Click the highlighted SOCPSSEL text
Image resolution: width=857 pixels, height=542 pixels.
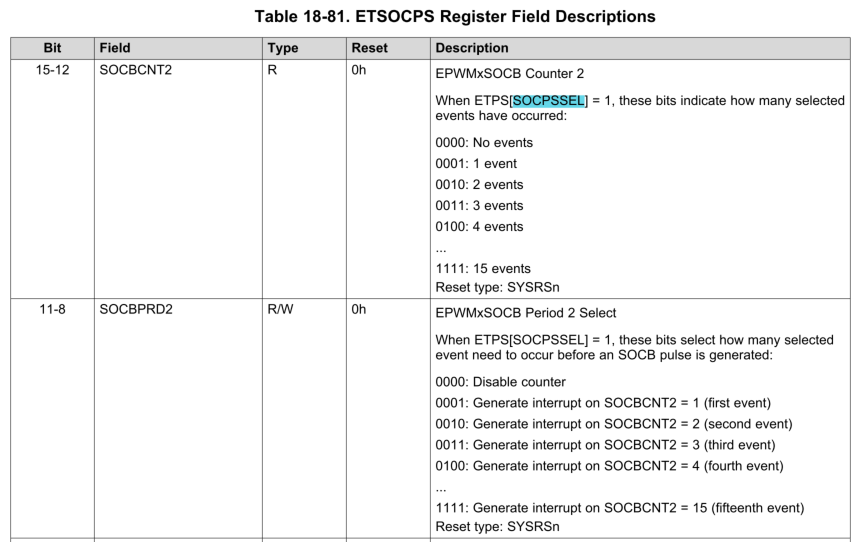click(549, 100)
